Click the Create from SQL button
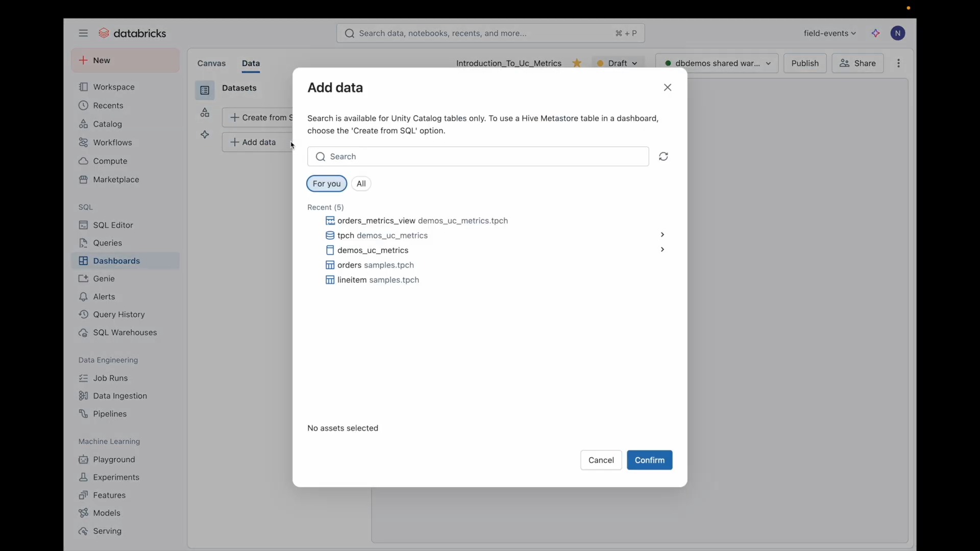This screenshot has width=980, height=551. point(258,118)
